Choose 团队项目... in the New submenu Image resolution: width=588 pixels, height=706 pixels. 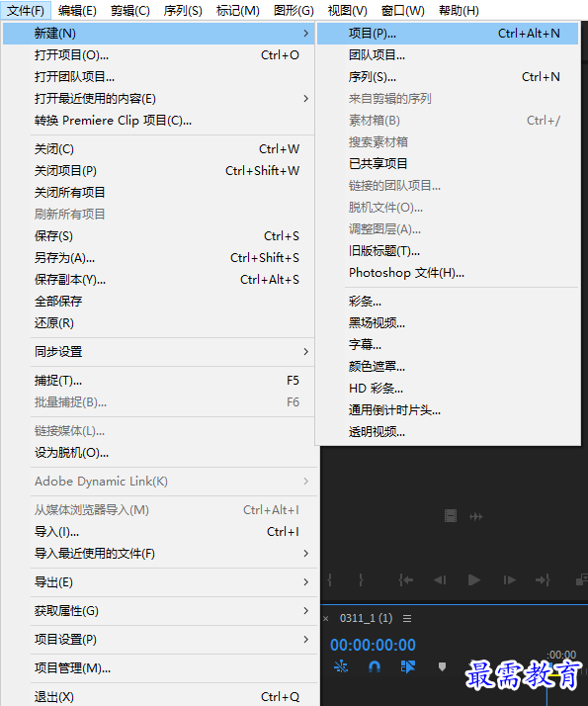point(448,55)
